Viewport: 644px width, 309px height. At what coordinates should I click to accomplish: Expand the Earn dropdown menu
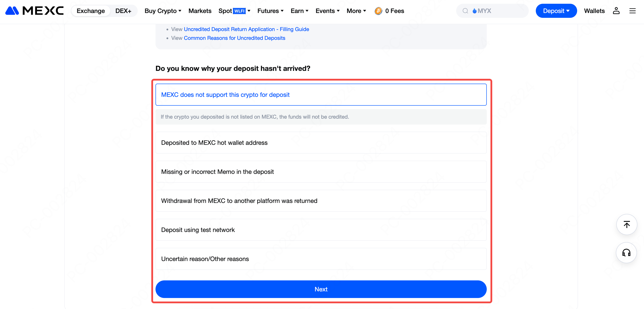click(x=299, y=11)
